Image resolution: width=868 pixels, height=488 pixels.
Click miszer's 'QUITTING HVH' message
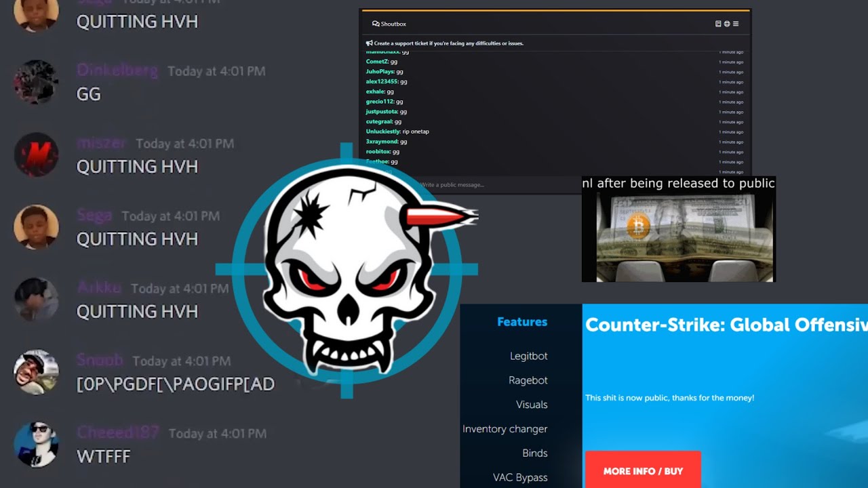tap(137, 167)
